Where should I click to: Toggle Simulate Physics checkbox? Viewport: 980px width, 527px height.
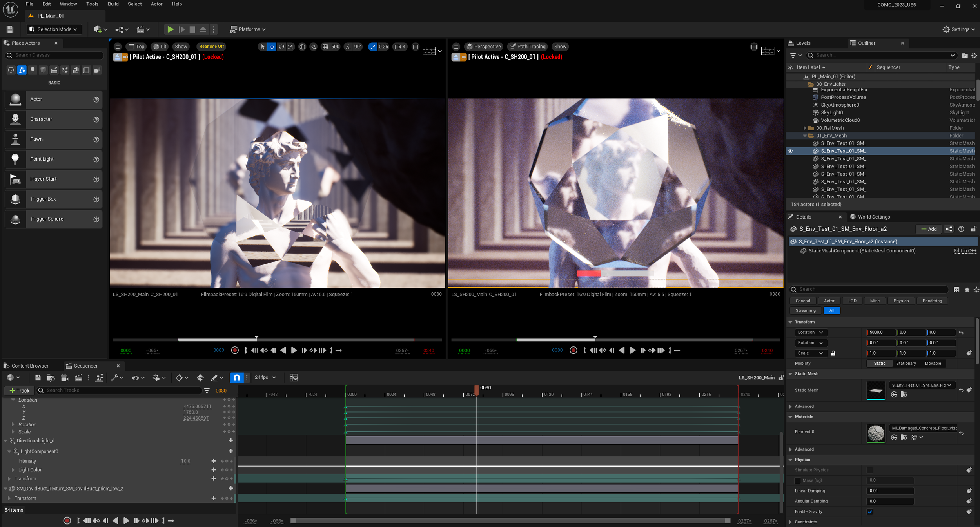[x=870, y=470]
